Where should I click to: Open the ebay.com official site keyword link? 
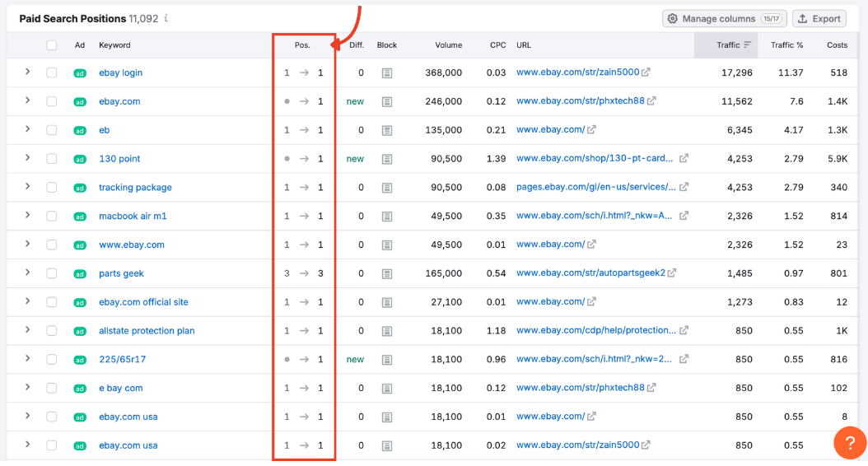[143, 302]
